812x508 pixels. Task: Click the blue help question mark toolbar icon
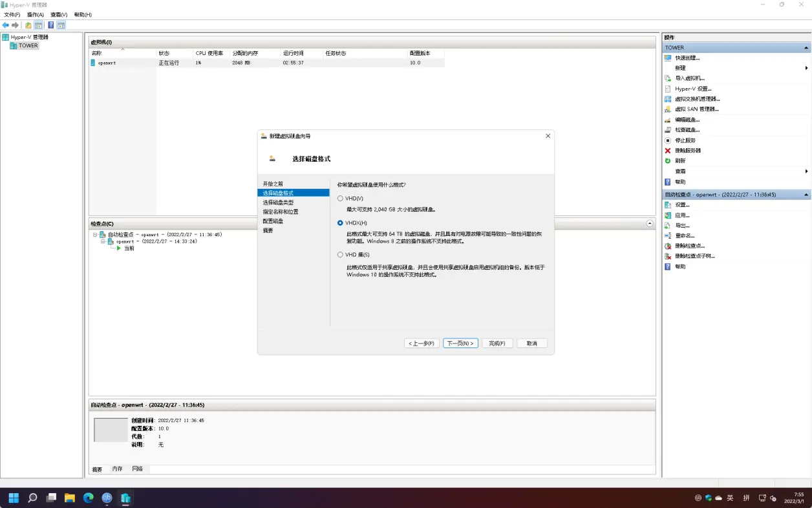pos(51,25)
